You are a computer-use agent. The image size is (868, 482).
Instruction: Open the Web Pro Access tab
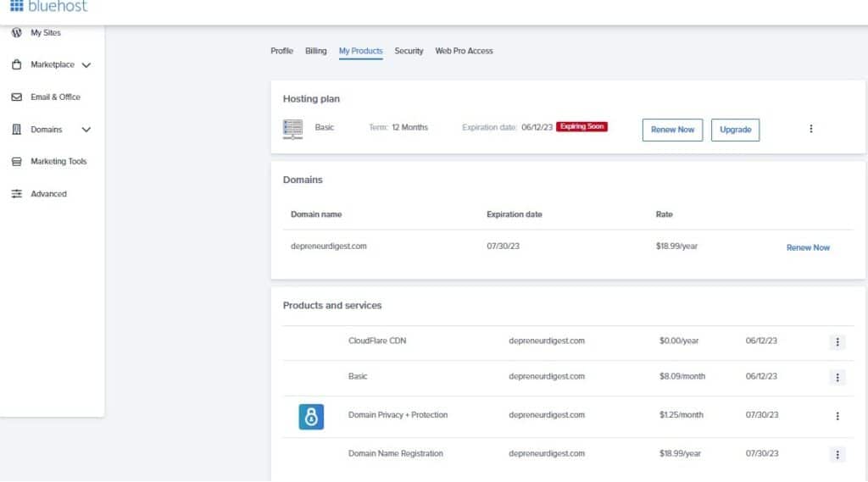[x=464, y=51]
